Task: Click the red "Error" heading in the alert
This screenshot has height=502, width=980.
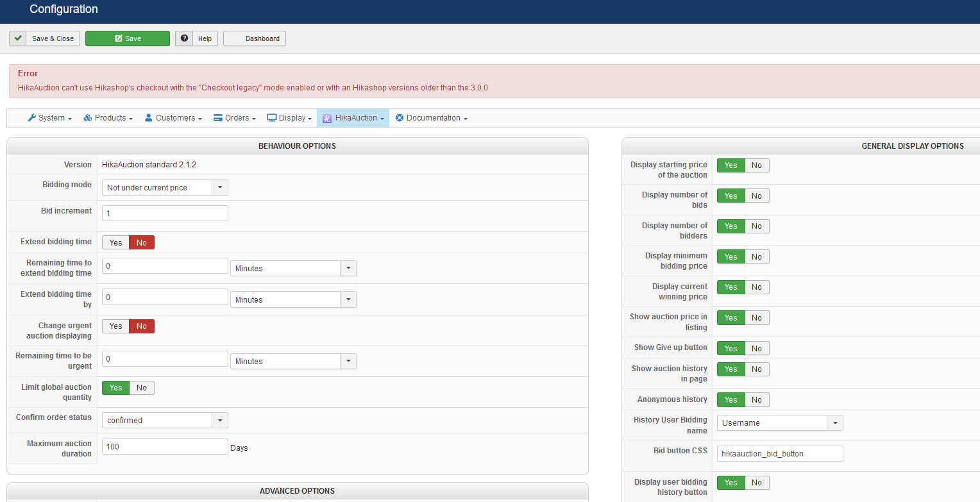Action: point(28,73)
